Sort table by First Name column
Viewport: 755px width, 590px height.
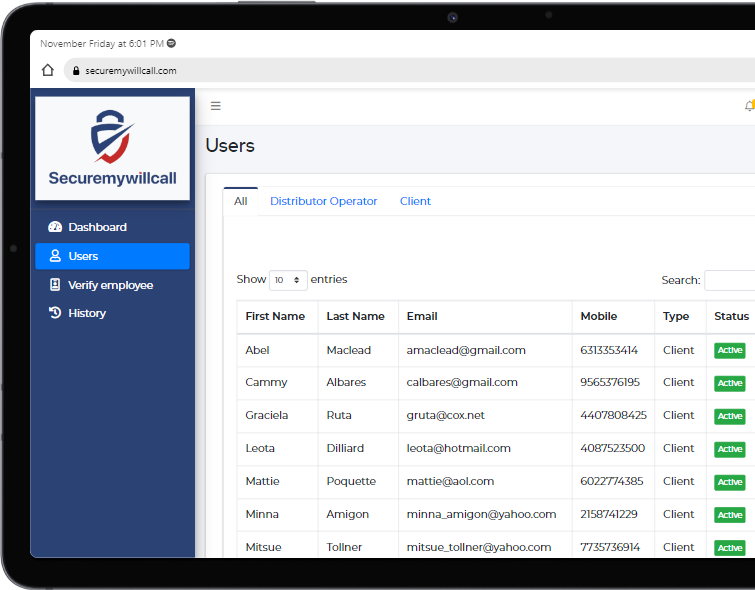click(x=275, y=316)
